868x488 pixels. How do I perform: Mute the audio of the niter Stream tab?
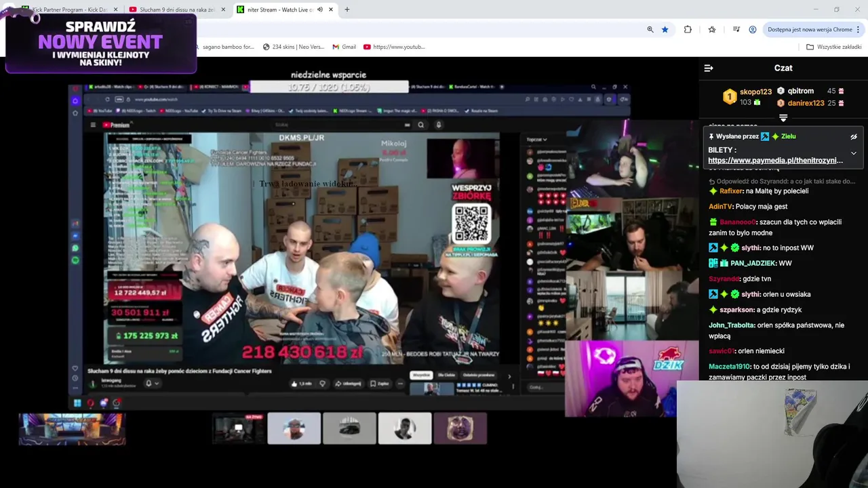tap(320, 9)
